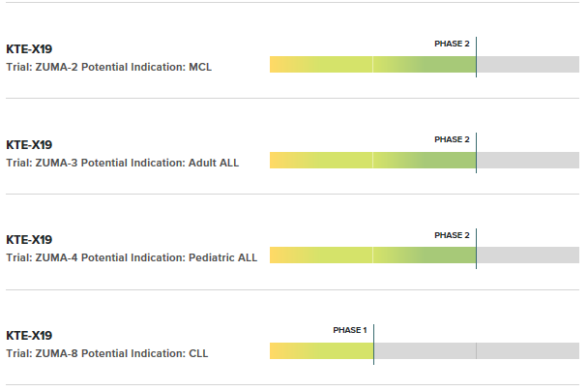Click the gray remaining bar for ZUMA-2
This screenshot has height=391, width=588.
(x=528, y=64)
